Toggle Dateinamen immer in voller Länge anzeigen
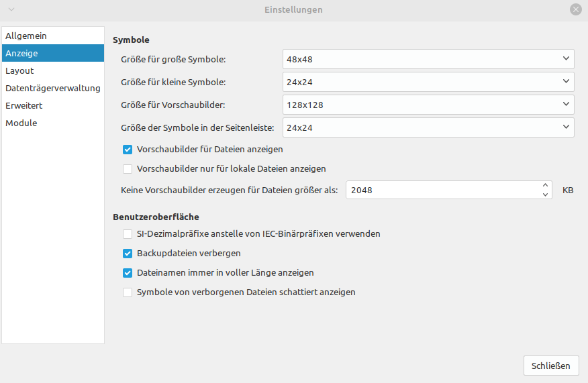 (128, 273)
